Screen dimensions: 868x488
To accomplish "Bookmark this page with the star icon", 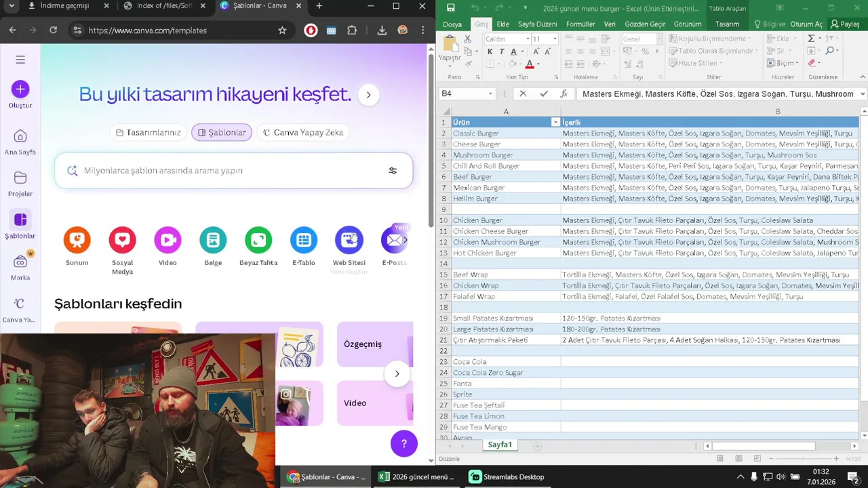I will tap(282, 30).
